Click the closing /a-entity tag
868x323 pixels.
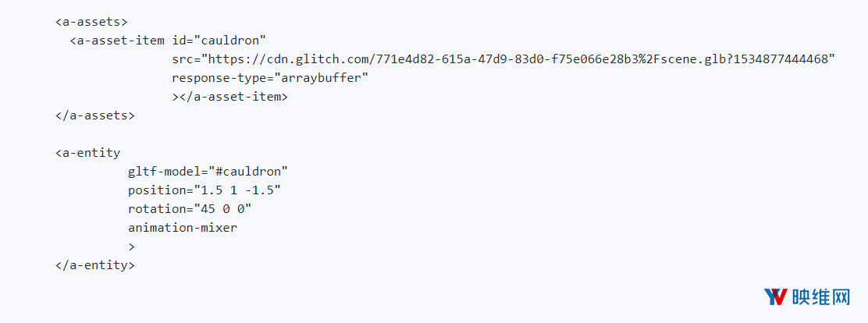[x=94, y=265]
